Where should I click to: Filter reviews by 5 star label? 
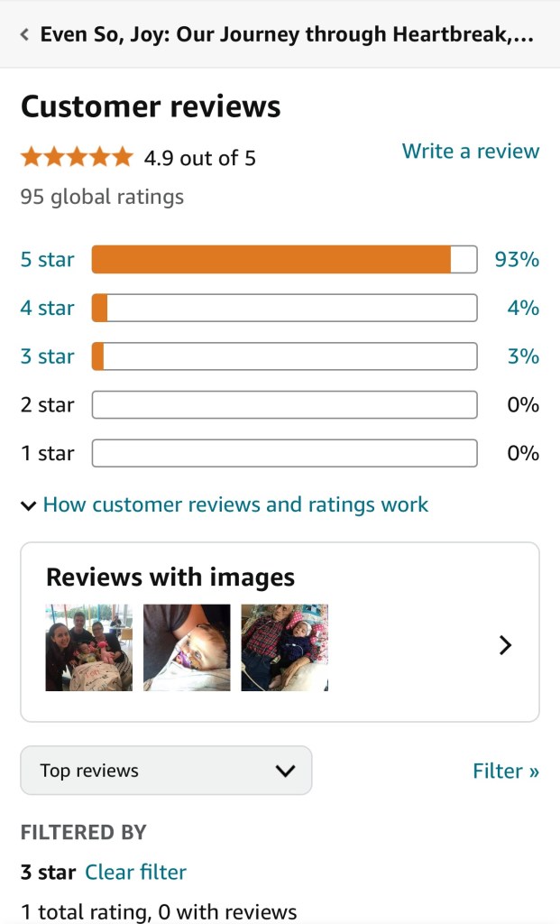click(47, 260)
